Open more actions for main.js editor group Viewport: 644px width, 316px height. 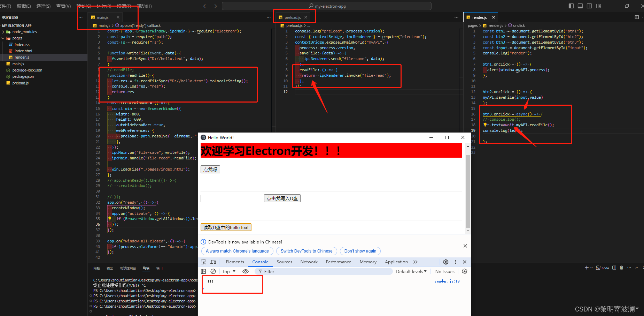(x=269, y=17)
